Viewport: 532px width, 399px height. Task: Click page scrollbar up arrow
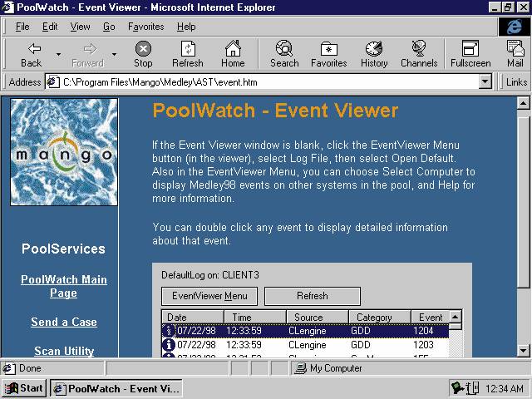pos(523,103)
